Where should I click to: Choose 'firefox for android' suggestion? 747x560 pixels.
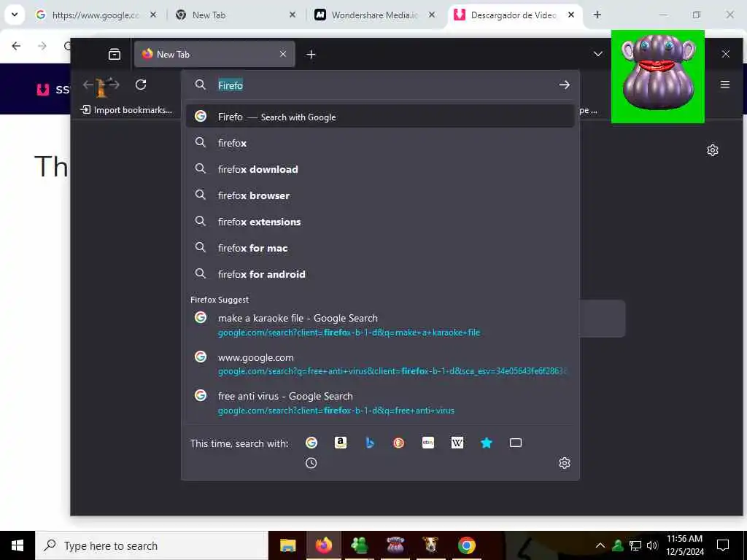coord(380,274)
